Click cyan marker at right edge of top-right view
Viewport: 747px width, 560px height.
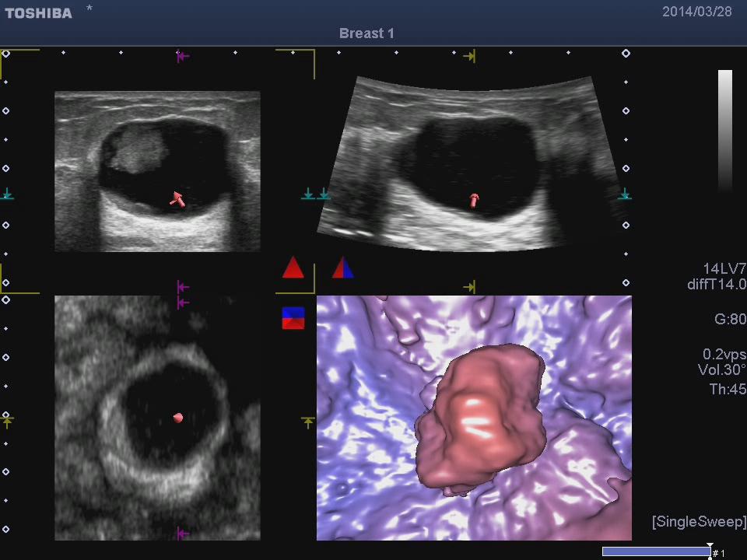(x=625, y=194)
